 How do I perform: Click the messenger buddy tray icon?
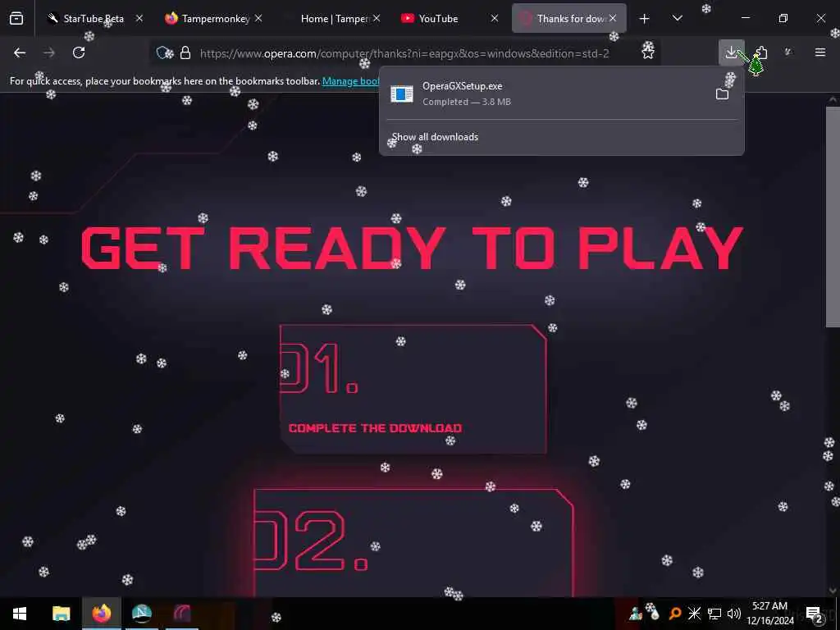click(636, 614)
